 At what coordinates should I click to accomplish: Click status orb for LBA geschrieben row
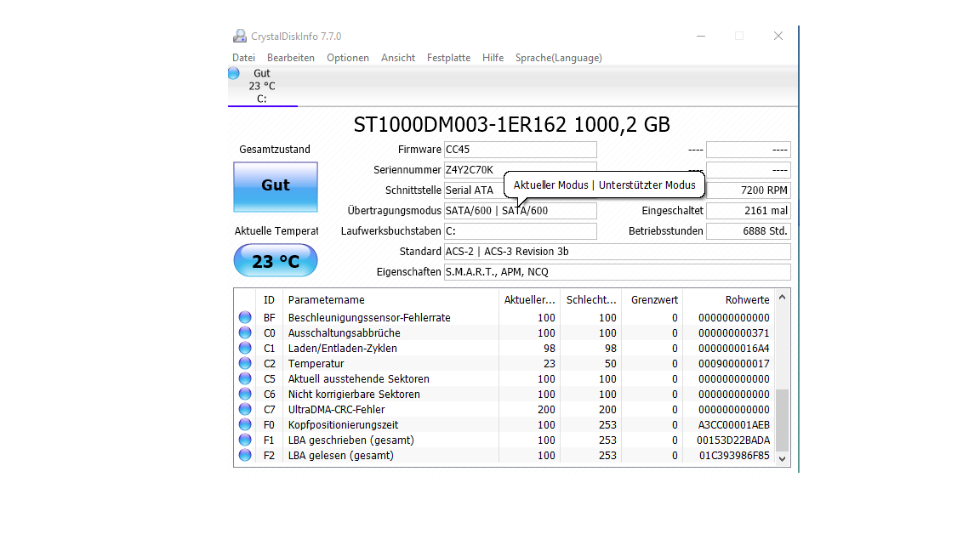tap(245, 440)
